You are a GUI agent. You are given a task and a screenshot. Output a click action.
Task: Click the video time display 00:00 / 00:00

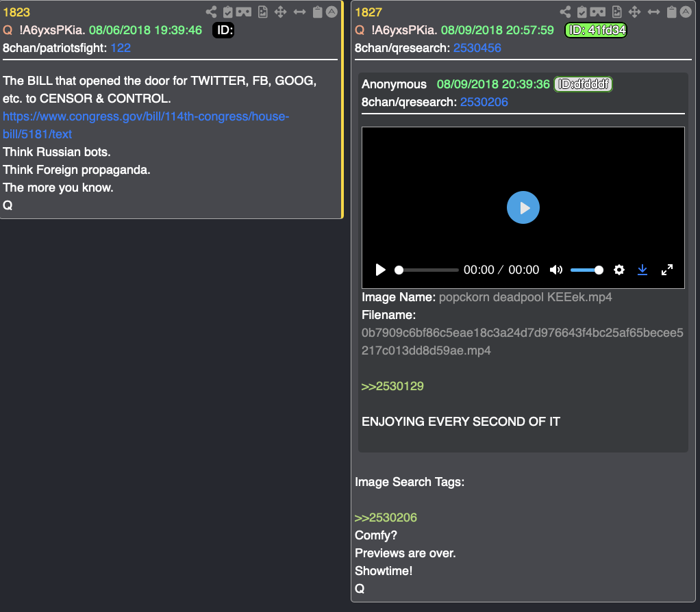coord(501,270)
